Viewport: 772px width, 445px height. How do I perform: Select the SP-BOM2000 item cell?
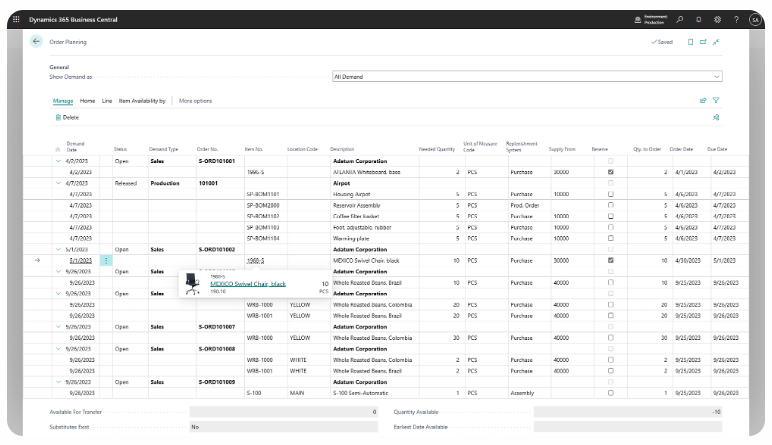click(x=265, y=205)
